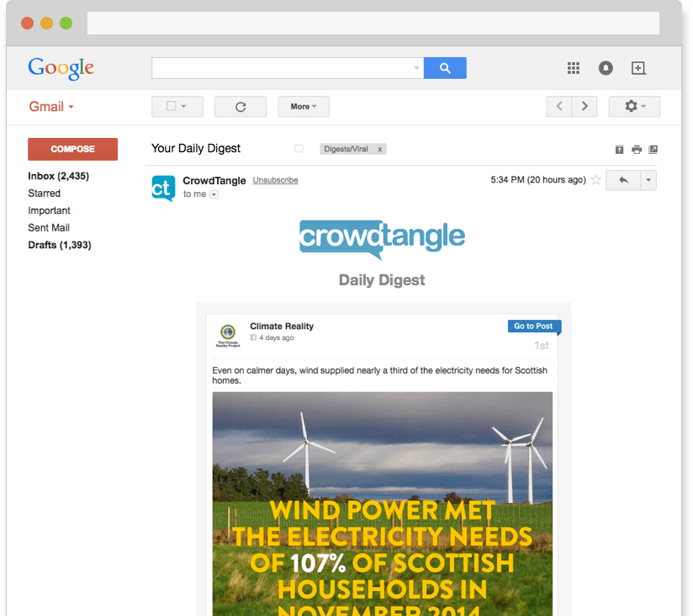The width and height of the screenshot is (693, 616).
Task: Click the crowdtangle logo banner
Action: click(x=383, y=239)
